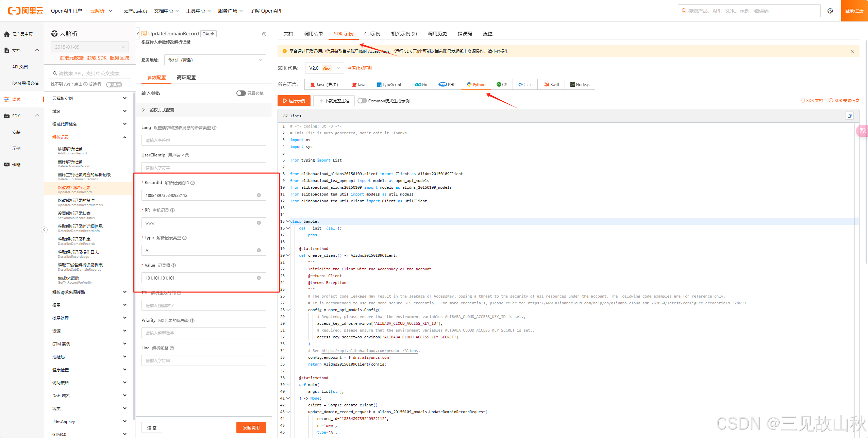Clear the RecordId field value

click(259, 195)
